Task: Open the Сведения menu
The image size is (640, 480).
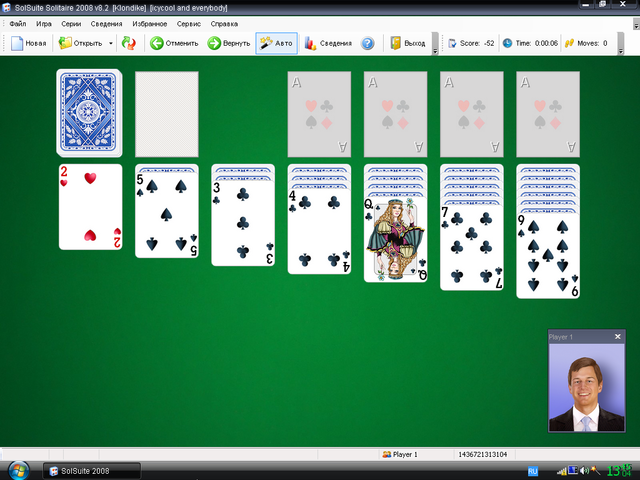Action: click(107, 24)
